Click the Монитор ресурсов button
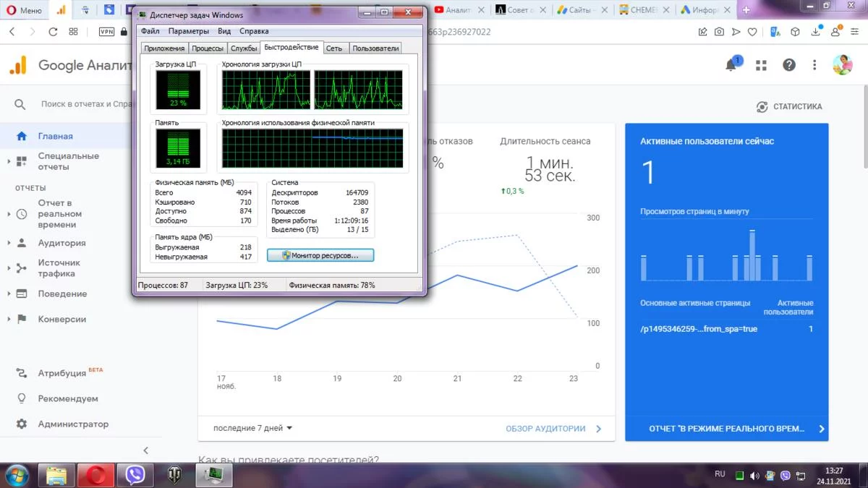868x488 pixels. 320,255
